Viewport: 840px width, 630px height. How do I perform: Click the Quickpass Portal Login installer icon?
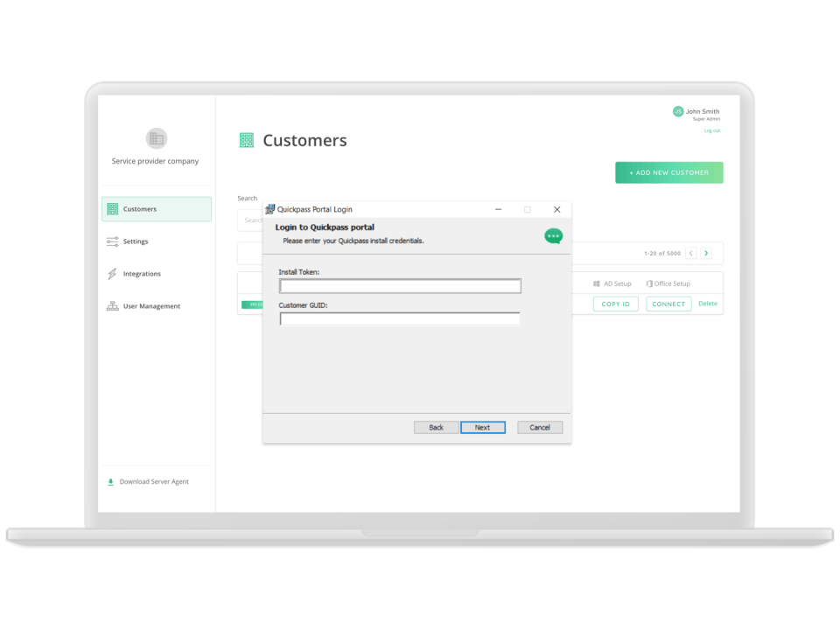(270, 209)
